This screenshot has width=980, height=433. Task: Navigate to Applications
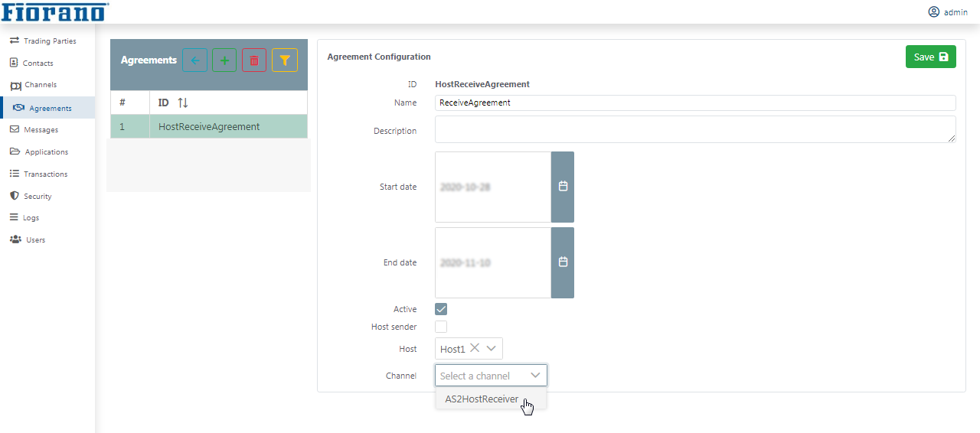pos(47,151)
